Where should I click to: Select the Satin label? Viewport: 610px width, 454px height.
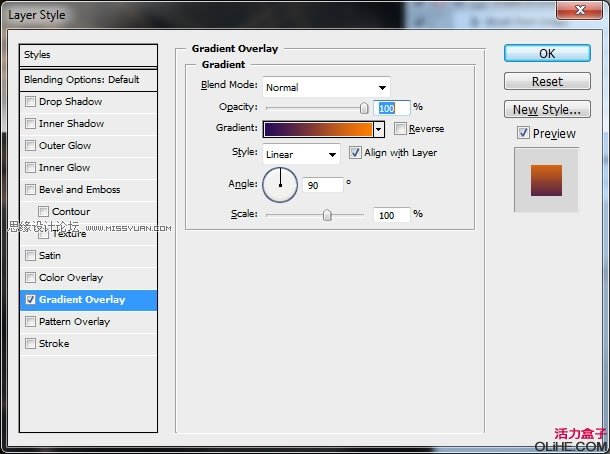[x=50, y=256]
